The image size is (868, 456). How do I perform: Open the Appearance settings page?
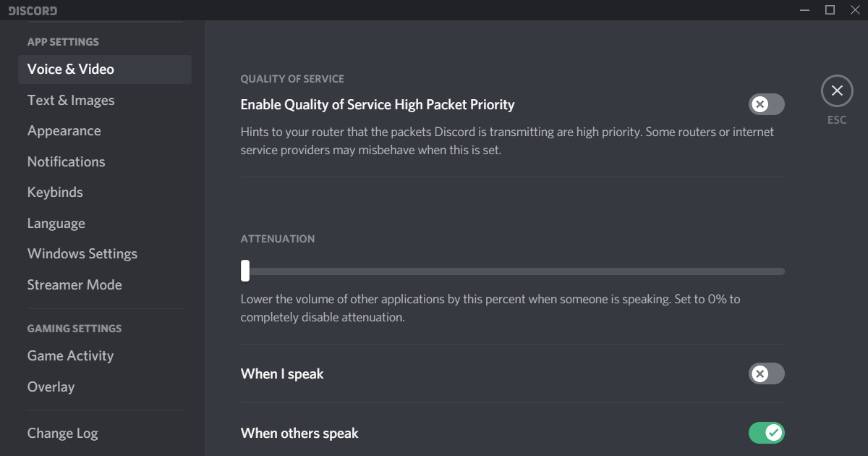(64, 130)
